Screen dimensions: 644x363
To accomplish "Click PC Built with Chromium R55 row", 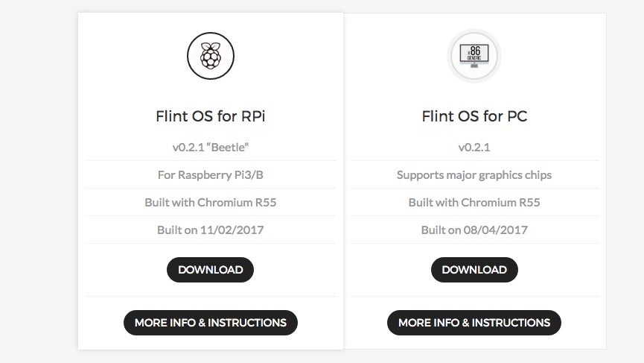I will [x=474, y=202].
